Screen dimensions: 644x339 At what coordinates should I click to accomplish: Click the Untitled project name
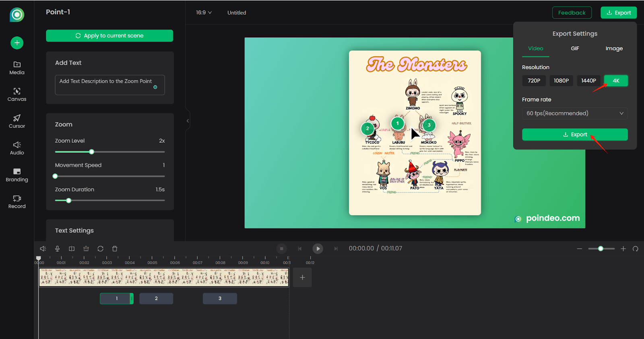coord(237,12)
